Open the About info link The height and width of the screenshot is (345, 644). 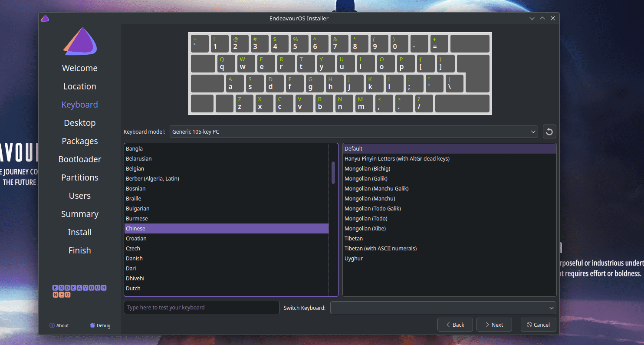tap(59, 325)
